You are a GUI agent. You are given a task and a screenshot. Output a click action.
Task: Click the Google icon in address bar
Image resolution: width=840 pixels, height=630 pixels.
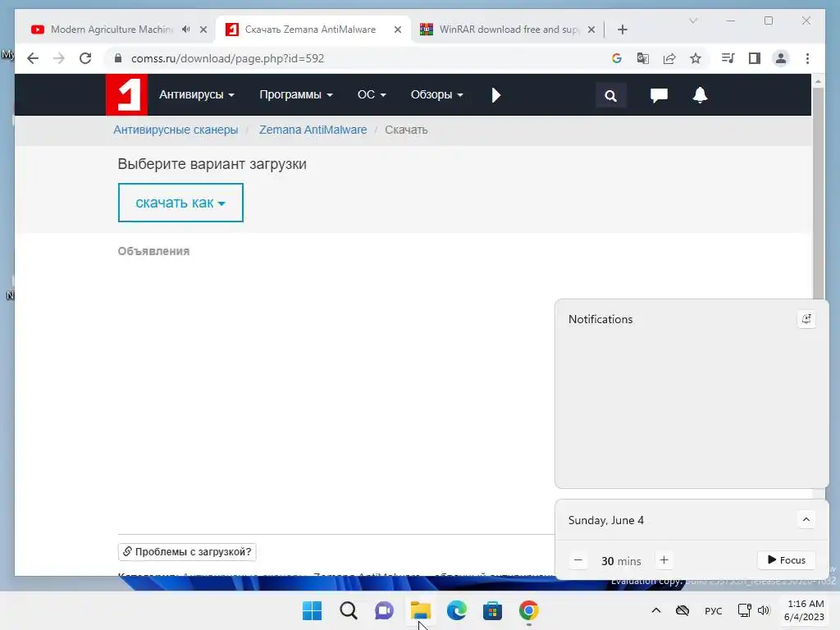tap(617, 58)
